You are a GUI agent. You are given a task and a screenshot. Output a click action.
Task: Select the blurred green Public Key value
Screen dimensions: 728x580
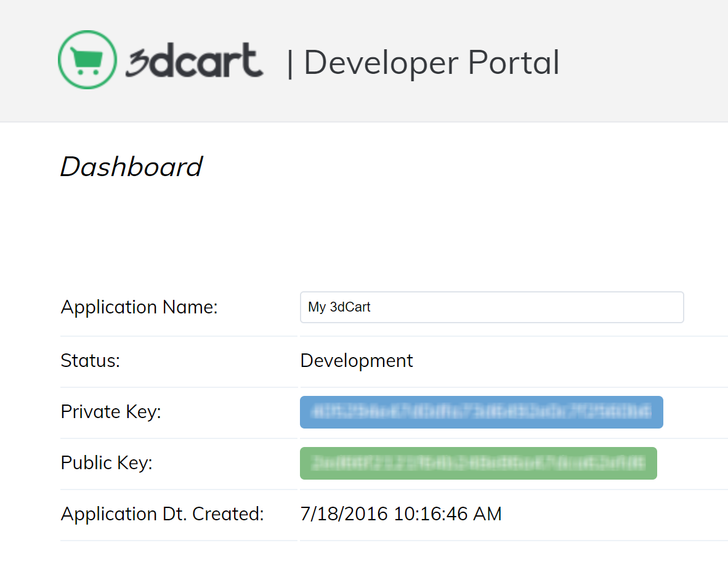click(x=478, y=463)
